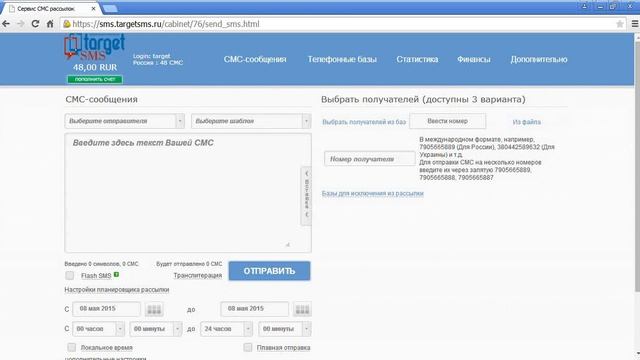Click into the SMS text message area
The width and height of the screenshot is (640, 360).
pyautogui.click(x=188, y=193)
